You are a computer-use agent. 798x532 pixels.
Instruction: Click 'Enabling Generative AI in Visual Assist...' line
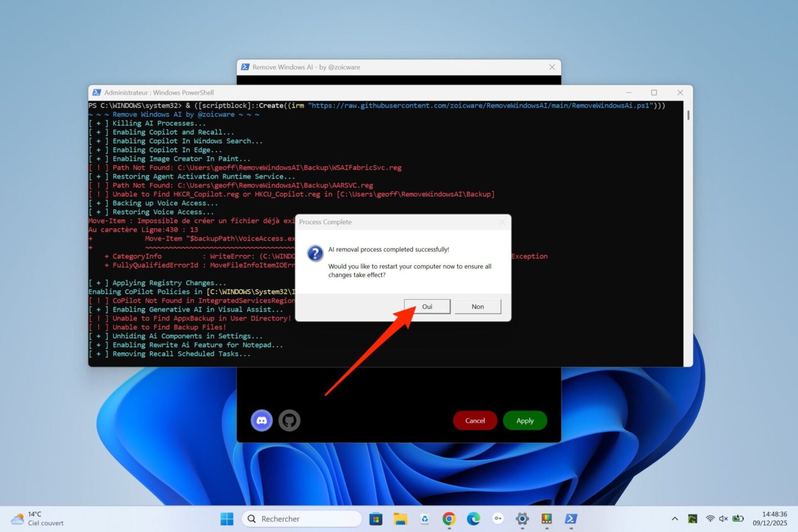click(x=185, y=310)
